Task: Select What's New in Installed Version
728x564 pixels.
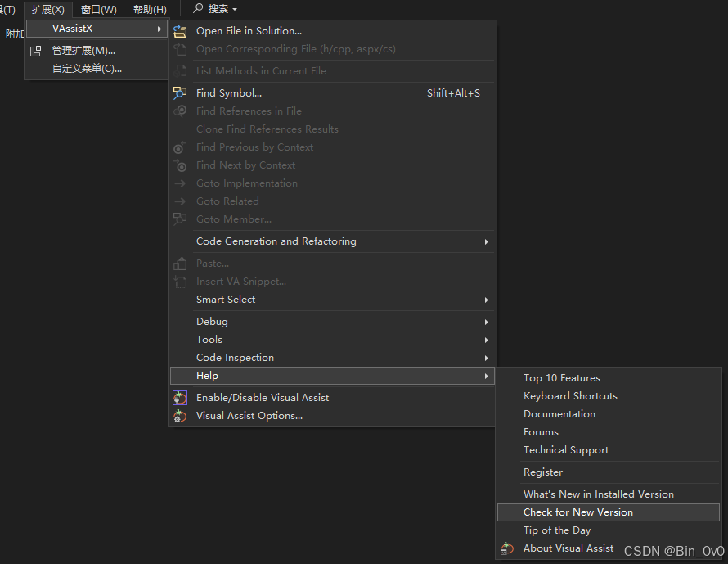Action: click(x=609, y=494)
